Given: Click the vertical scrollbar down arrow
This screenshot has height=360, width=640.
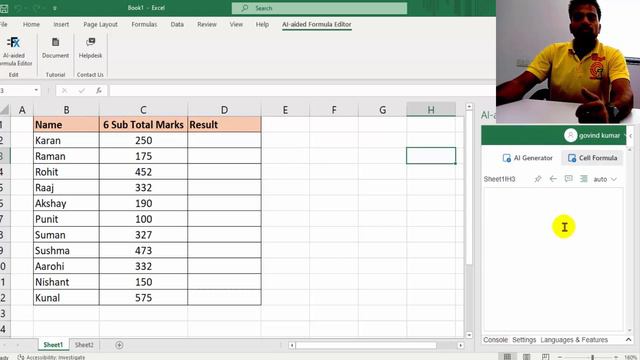Looking at the screenshot, I should 469,335.
